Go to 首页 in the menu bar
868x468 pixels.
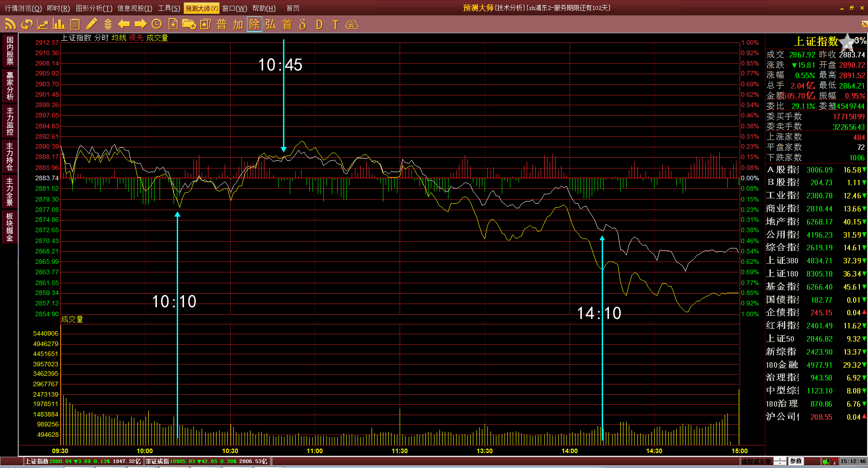[x=293, y=8]
